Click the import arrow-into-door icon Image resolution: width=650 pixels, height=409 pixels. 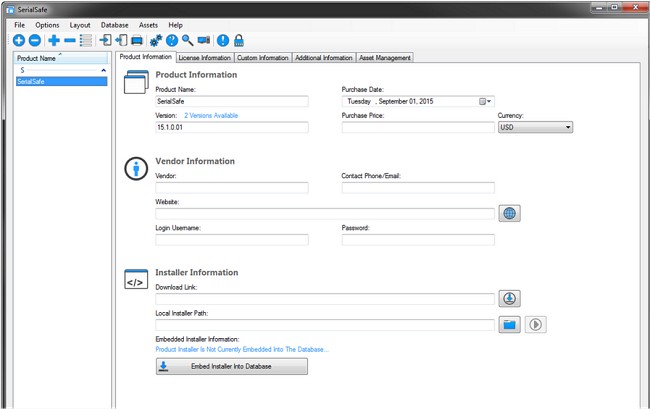coord(105,40)
